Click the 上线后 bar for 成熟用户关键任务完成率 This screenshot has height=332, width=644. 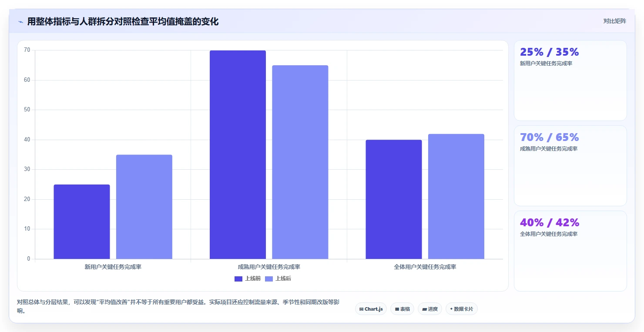click(x=300, y=162)
